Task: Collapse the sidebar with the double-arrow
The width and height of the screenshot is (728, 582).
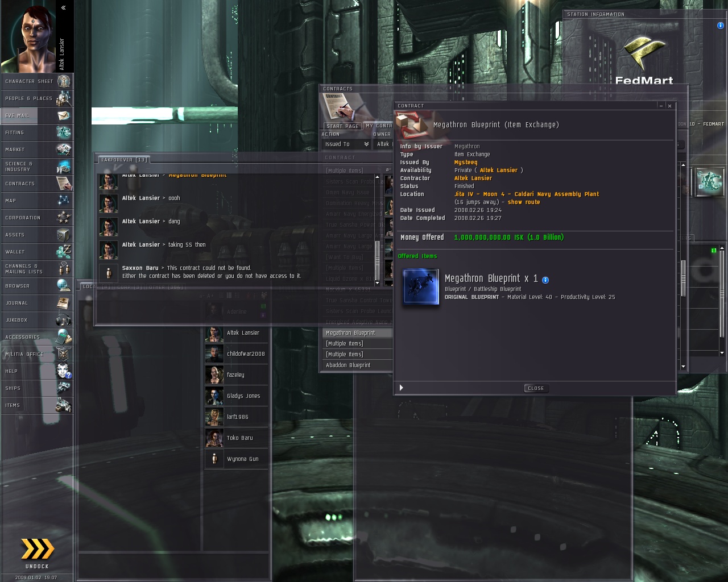Action: pyautogui.click(x=63, y=7)
